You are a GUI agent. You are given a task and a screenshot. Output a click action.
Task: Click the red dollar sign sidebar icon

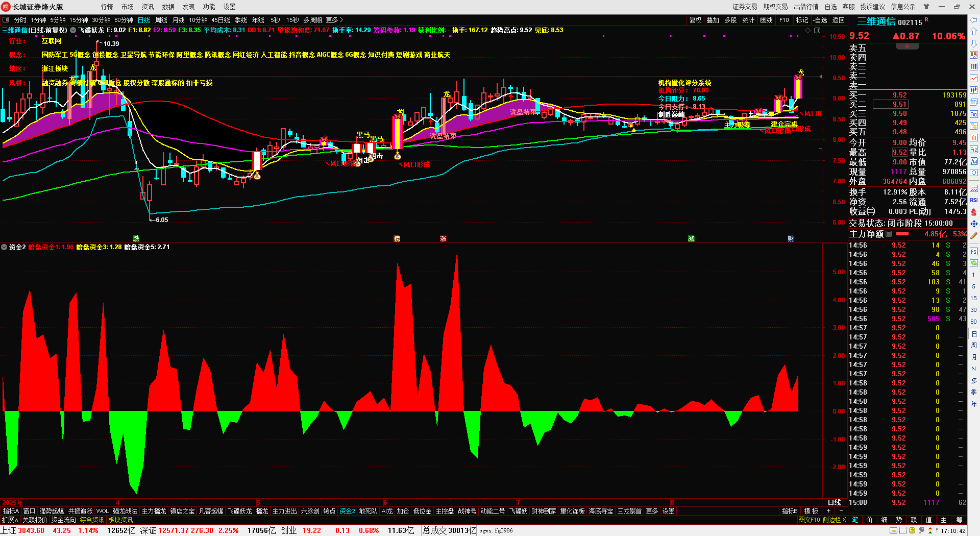[973, 212]
